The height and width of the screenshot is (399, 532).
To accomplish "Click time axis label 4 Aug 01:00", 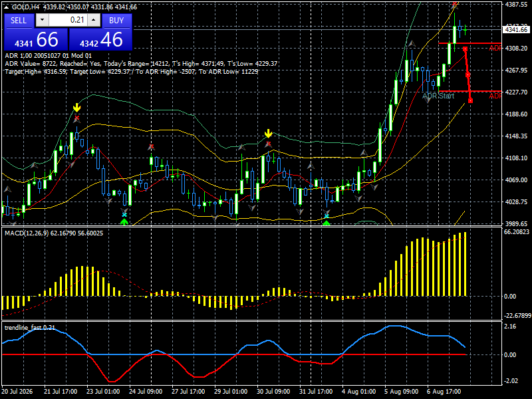I will [x=358, y=392].
